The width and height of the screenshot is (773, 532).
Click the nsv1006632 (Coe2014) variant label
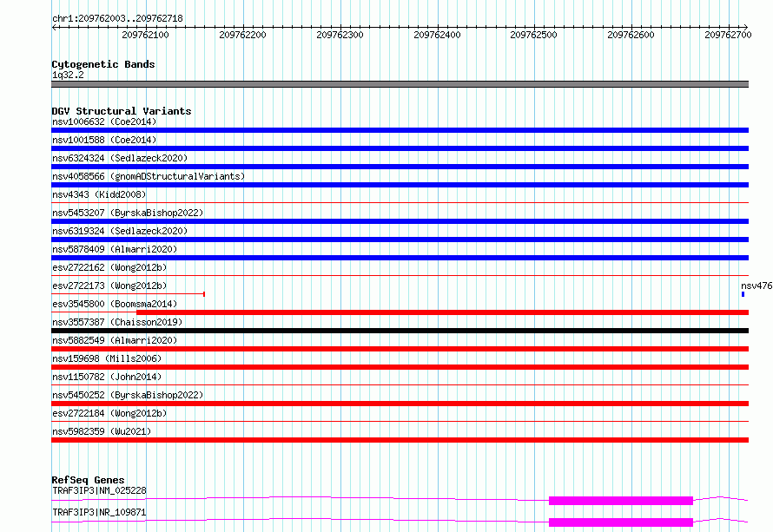coord(104,122)
